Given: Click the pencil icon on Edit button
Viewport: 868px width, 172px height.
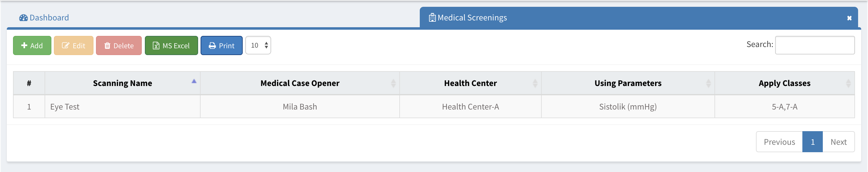Looking at the screenshot, I should [65, 45].
